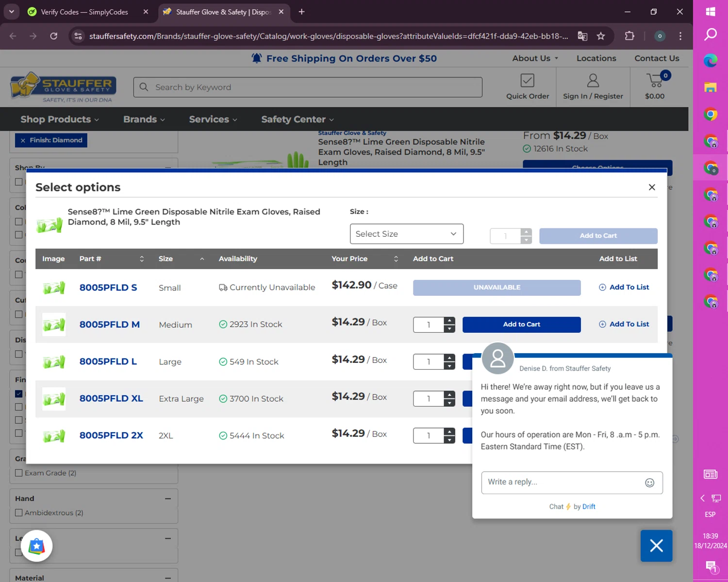Close the Select options dialog with X
Viewport: 728px width, 582px height.
[x=652, y=187]
